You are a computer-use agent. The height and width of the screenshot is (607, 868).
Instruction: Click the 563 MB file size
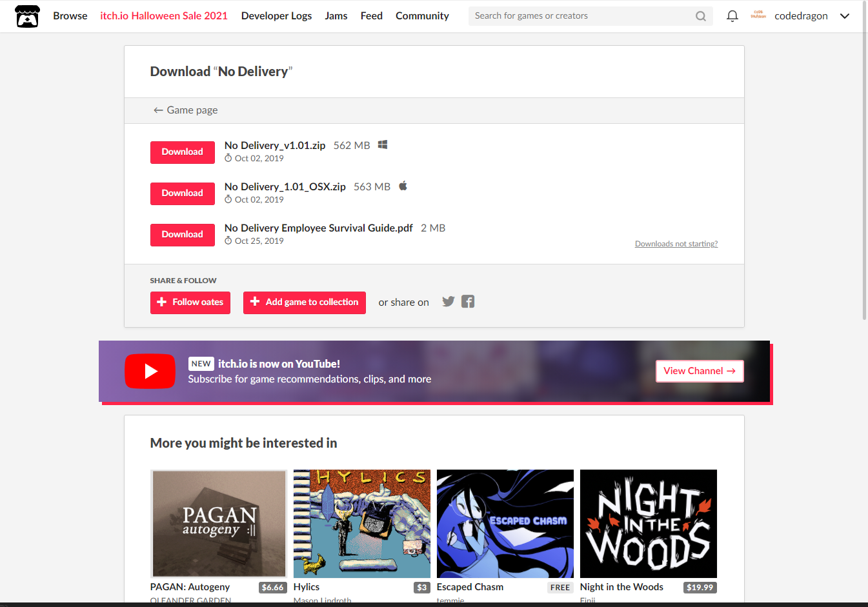click(x=372, y=187)
